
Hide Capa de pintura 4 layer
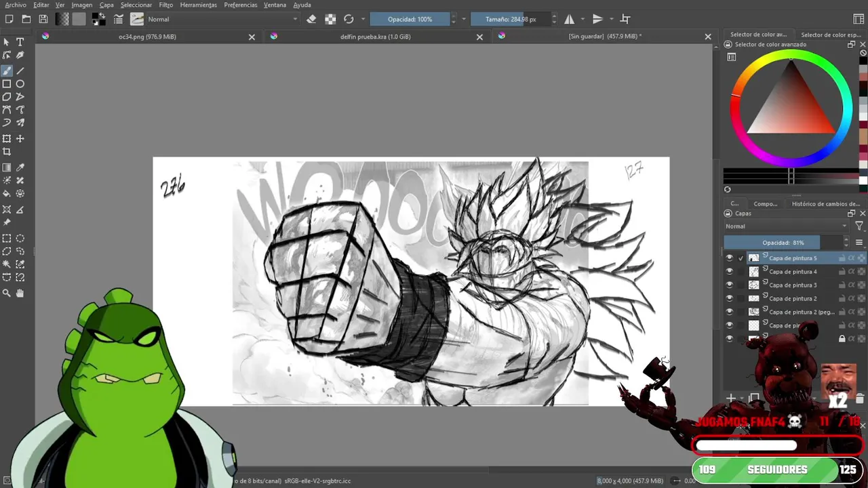[x=730, y=272]
